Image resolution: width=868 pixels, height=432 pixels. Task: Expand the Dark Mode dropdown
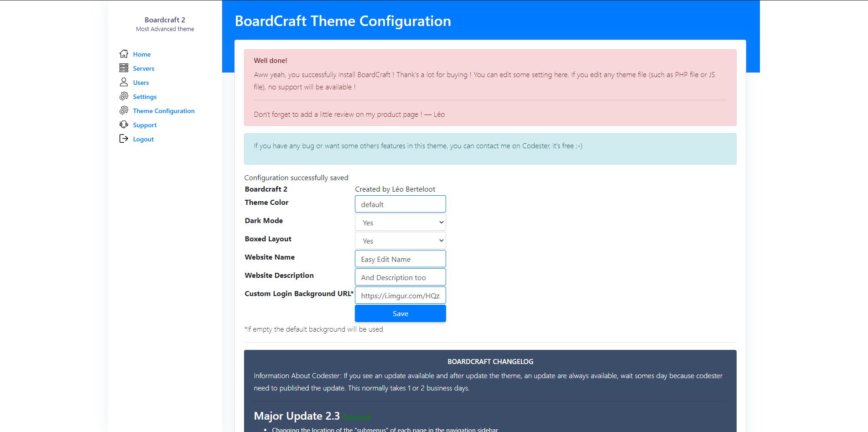click(400, 223)
